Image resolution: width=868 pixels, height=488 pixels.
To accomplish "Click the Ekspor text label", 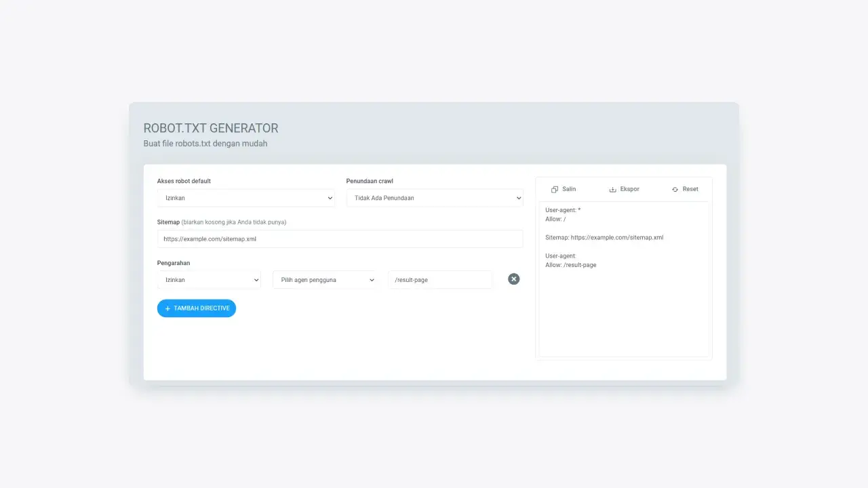I will click(629, 189).
